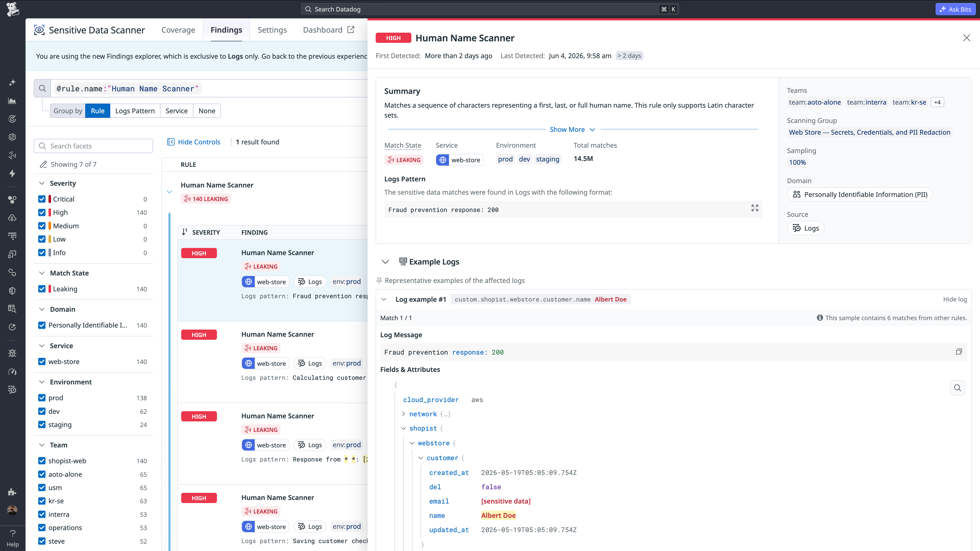Screen dimensions: 980x551
Task: Click Hide Controls
Action: tap(194, 142)
